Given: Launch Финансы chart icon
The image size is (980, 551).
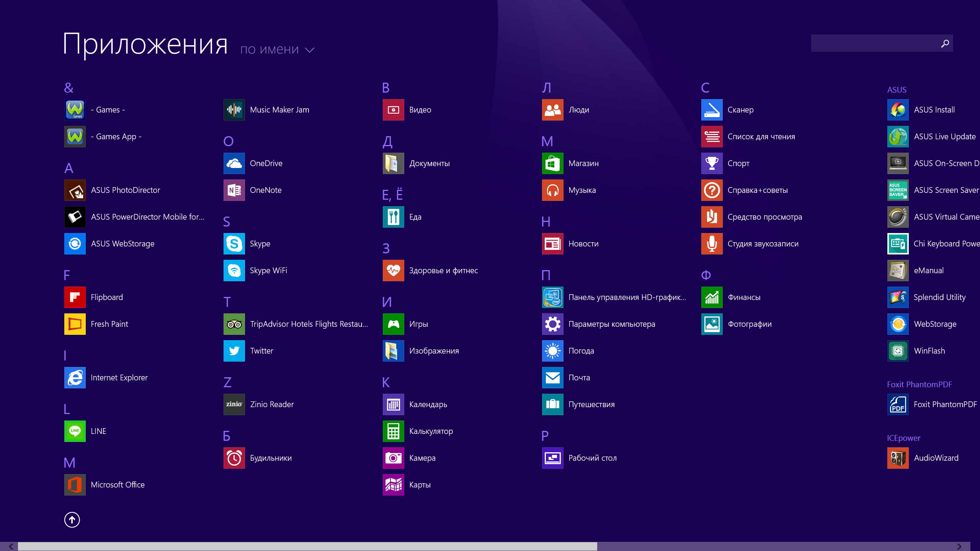Looking at the screenshot, I should [x=712, y=297].
